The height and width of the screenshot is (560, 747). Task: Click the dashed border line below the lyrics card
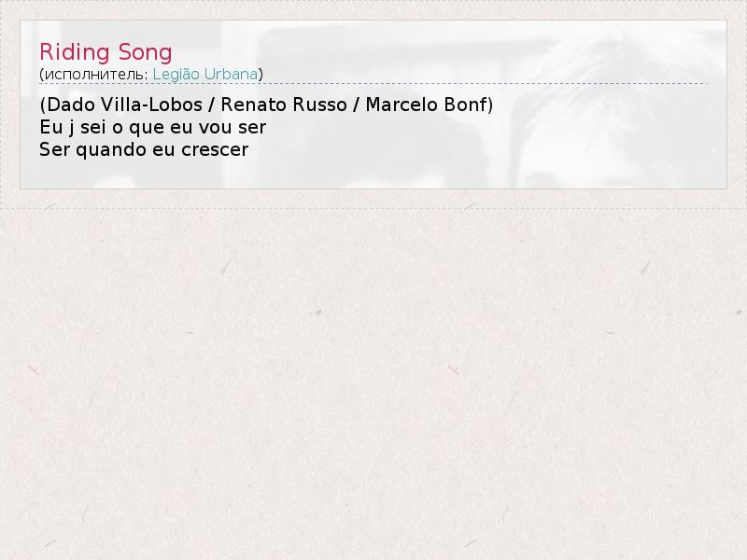(373, 208)
